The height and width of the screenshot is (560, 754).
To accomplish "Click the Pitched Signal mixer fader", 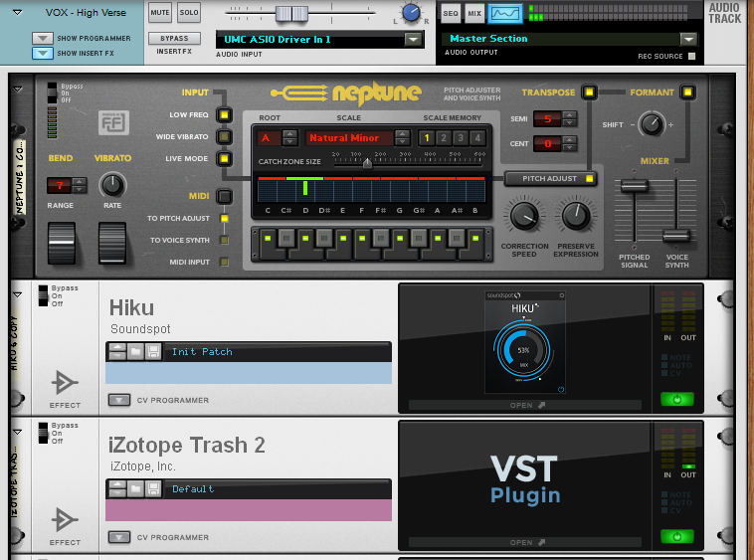I will (x=635, y=186).
